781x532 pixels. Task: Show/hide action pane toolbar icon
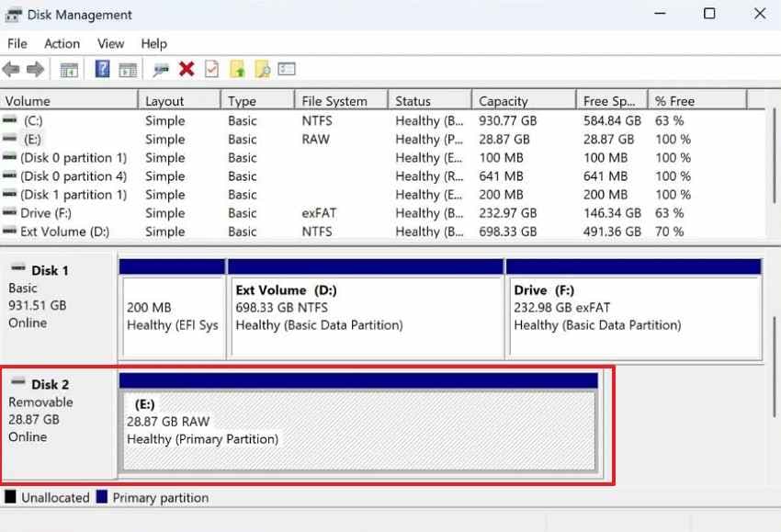click(128, 70)
